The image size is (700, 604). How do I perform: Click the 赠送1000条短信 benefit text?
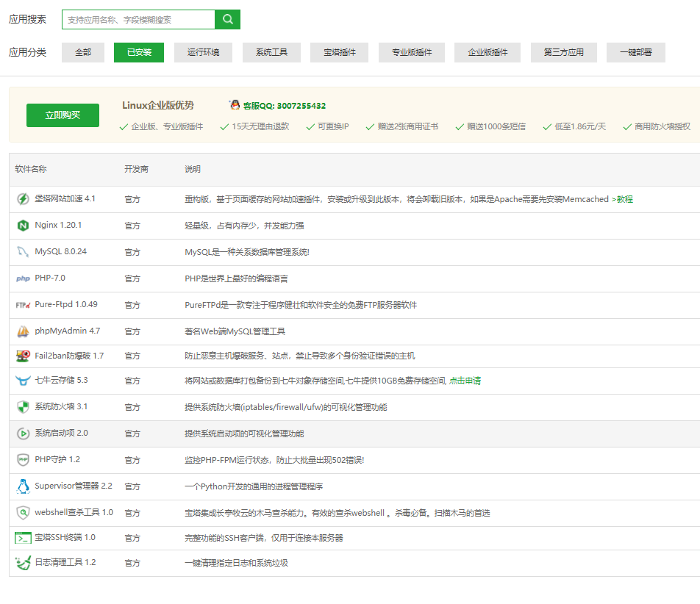tap(496, 126)
